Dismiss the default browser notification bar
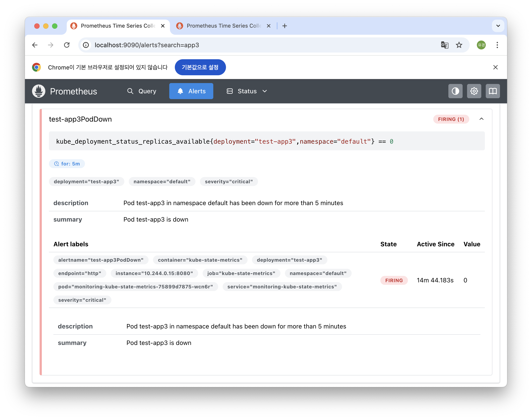The image size is (532, 420). [495, 67]
